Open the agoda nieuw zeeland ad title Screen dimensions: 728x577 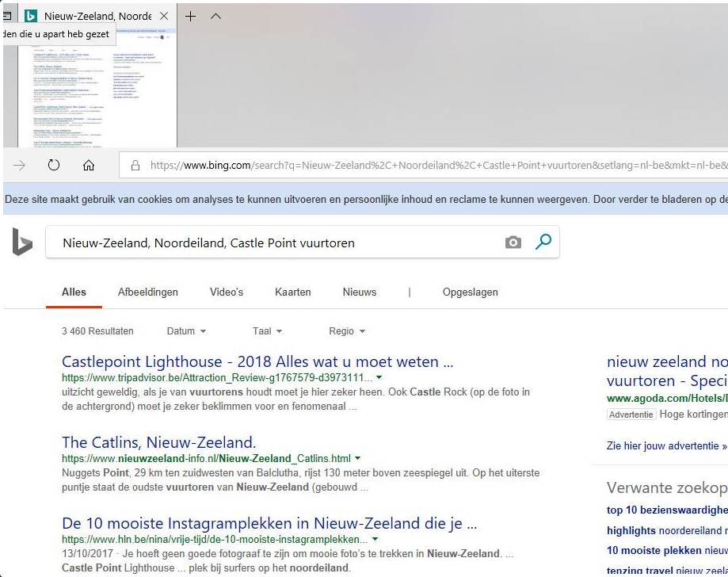[667, 371]
